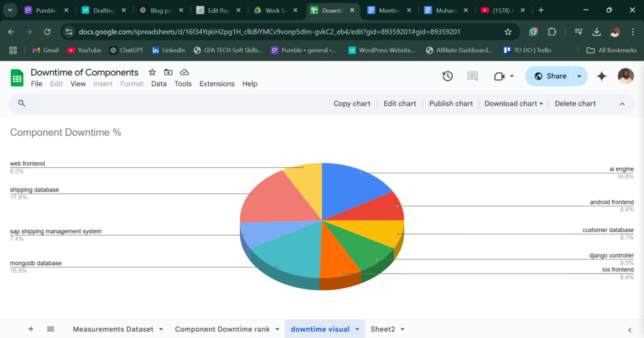Click the cloud document status icon

[x=184, y=72]
